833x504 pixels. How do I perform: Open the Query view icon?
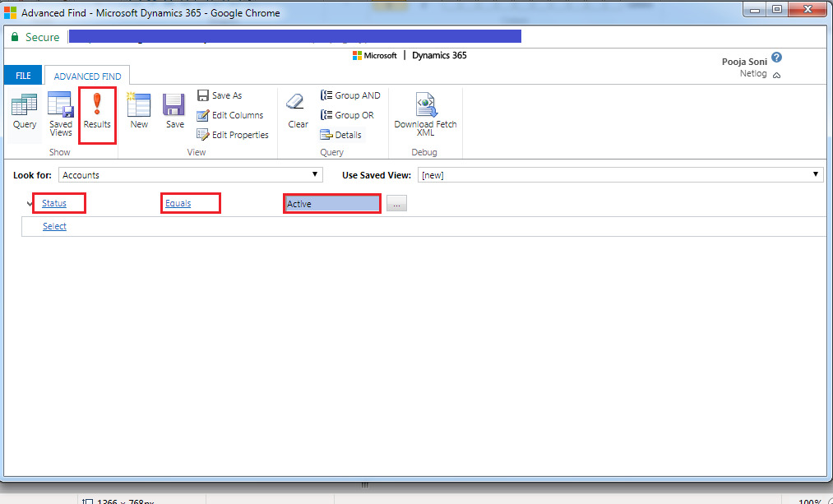25,112
